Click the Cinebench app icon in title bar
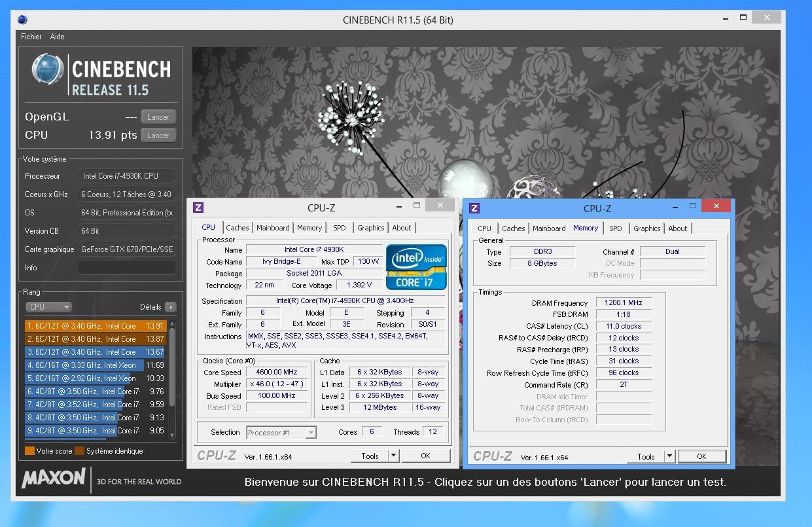 pyautogui.click(x=23, y=19)
